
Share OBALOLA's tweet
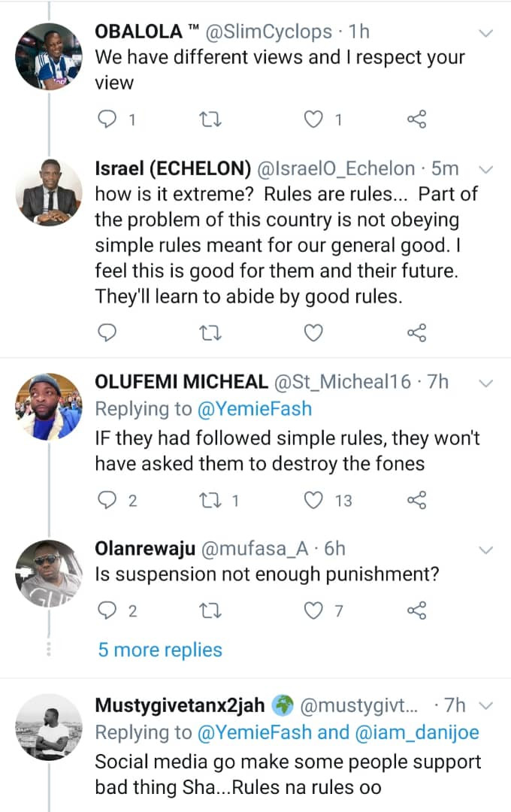pos(416,119)
